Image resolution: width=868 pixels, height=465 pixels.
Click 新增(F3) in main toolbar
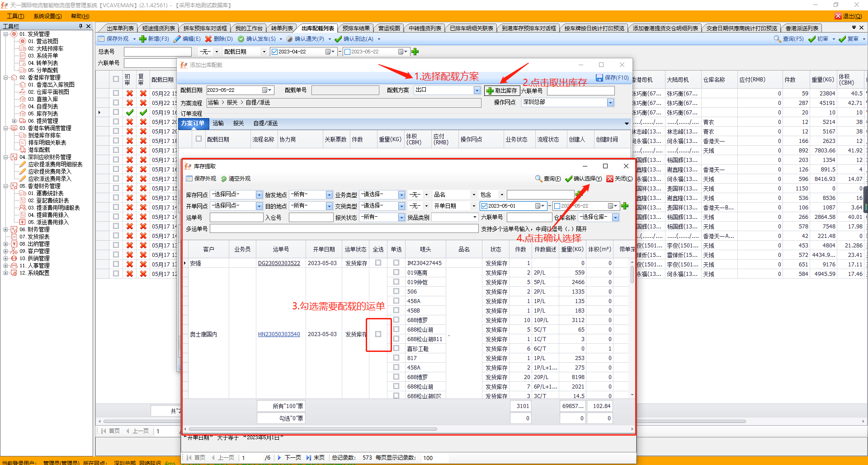point(154,39)
